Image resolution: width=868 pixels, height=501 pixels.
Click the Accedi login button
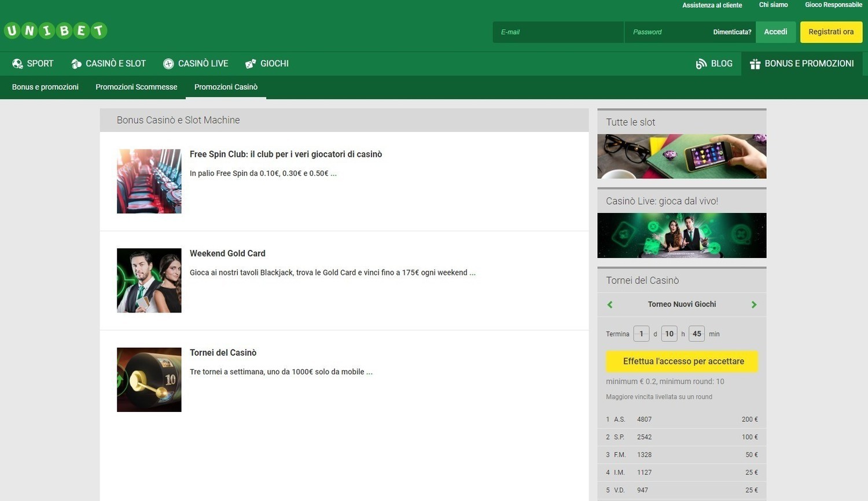point(775,32)
